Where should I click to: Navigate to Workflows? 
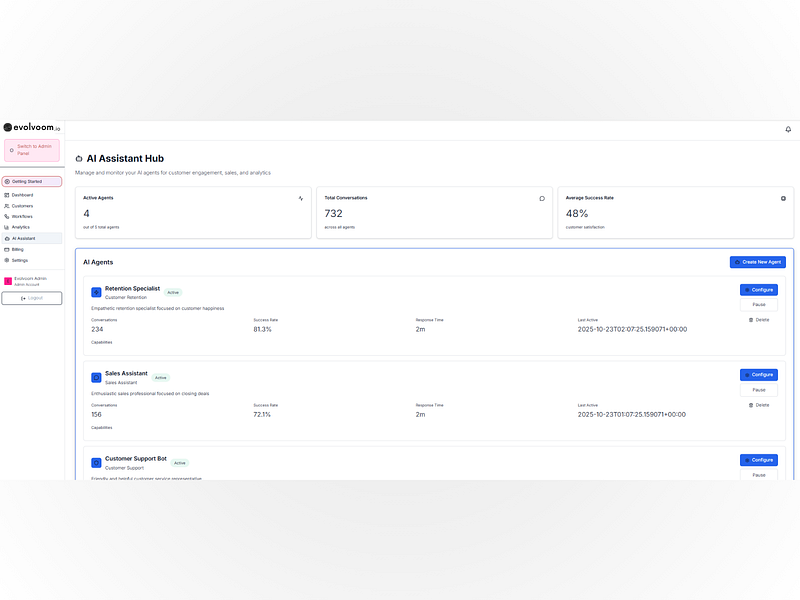[22, 217]
